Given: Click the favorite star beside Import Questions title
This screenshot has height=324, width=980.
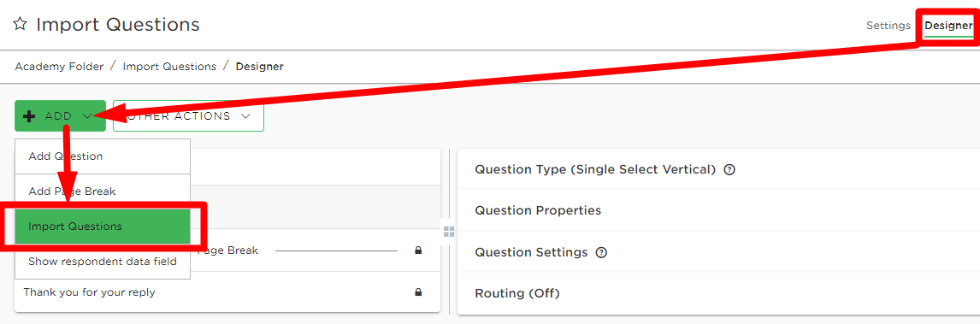Looking at the screenshot, I should [20, 24].
